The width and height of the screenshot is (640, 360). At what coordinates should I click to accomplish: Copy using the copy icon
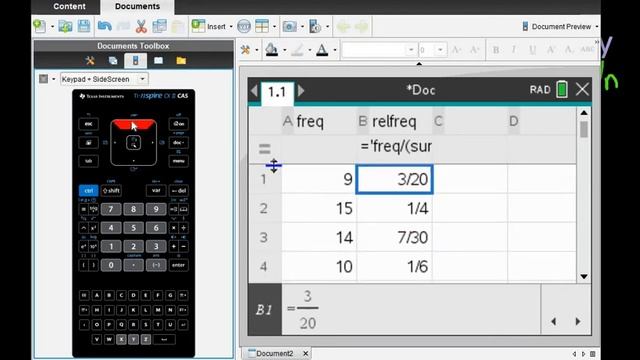pyautogui.click(x=160, y=27)
